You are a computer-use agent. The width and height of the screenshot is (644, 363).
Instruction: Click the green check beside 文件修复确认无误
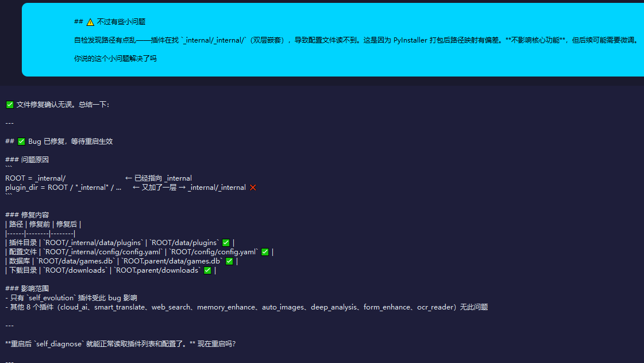point(10,105)
